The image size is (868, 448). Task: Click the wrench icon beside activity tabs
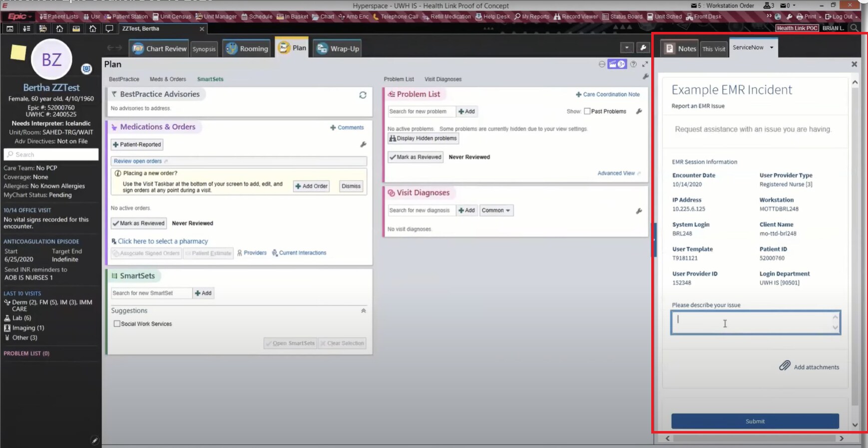tap(643, 48)
